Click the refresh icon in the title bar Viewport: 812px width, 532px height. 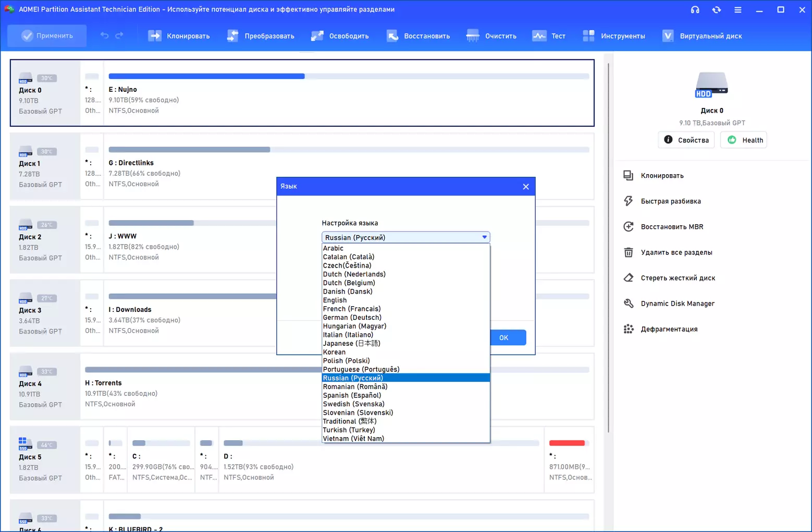coord(717,10)
